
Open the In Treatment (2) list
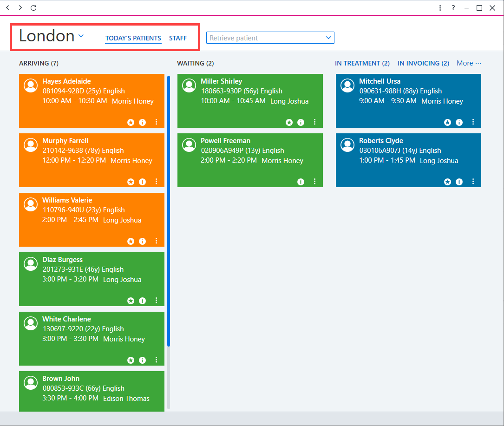point(362,63)
